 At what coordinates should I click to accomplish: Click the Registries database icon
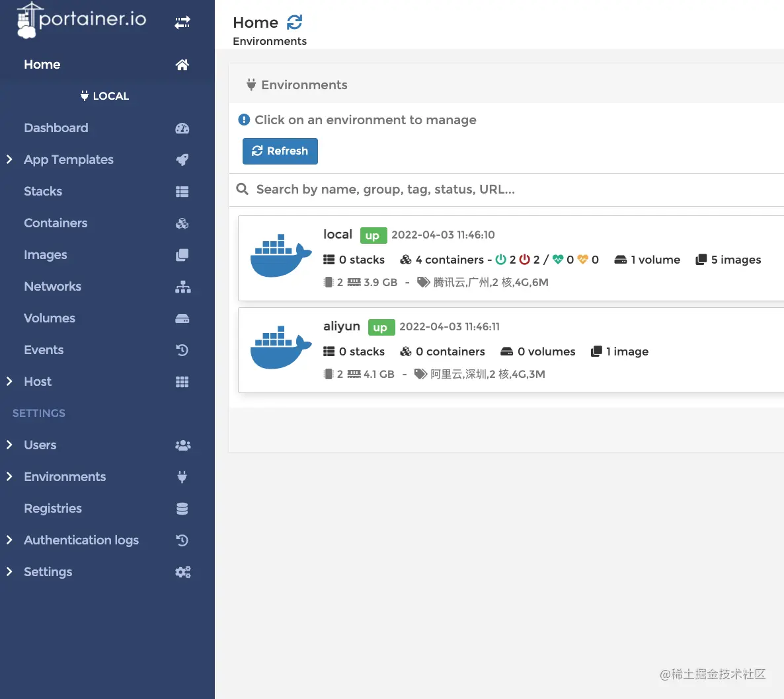(182, 509)
